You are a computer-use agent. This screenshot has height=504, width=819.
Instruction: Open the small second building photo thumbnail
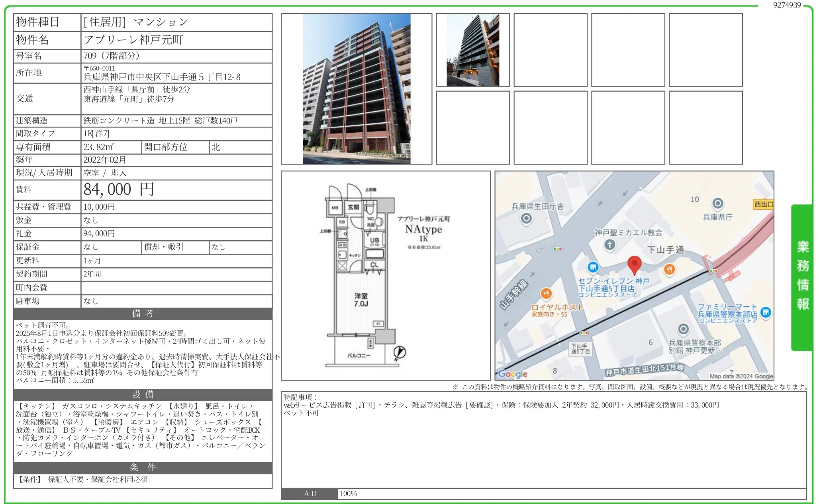[x=473, y=50]
